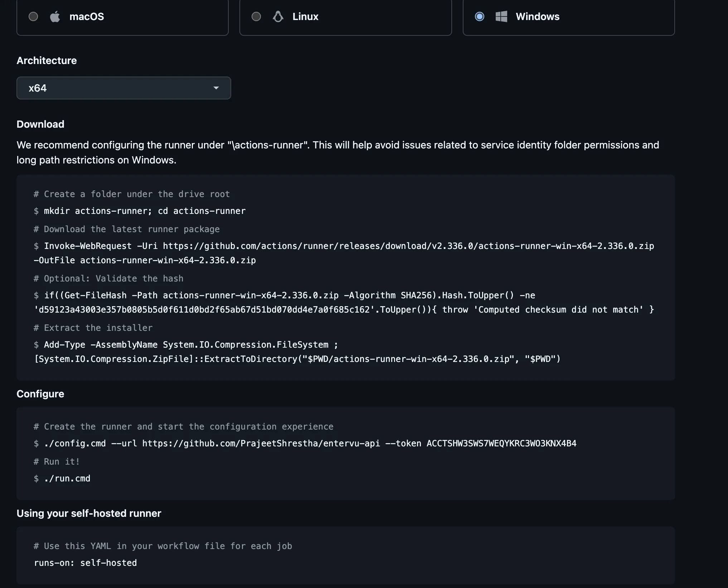Click the Download section heading
Viewport: 728px width, 588px height.
[40, 124]
